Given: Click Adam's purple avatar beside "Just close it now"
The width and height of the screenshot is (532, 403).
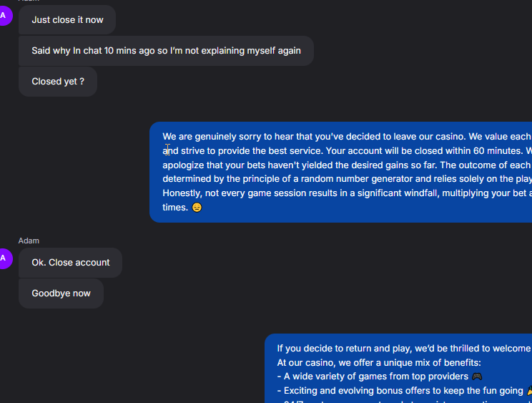Looking at the screenshot, I should (4, 15).
